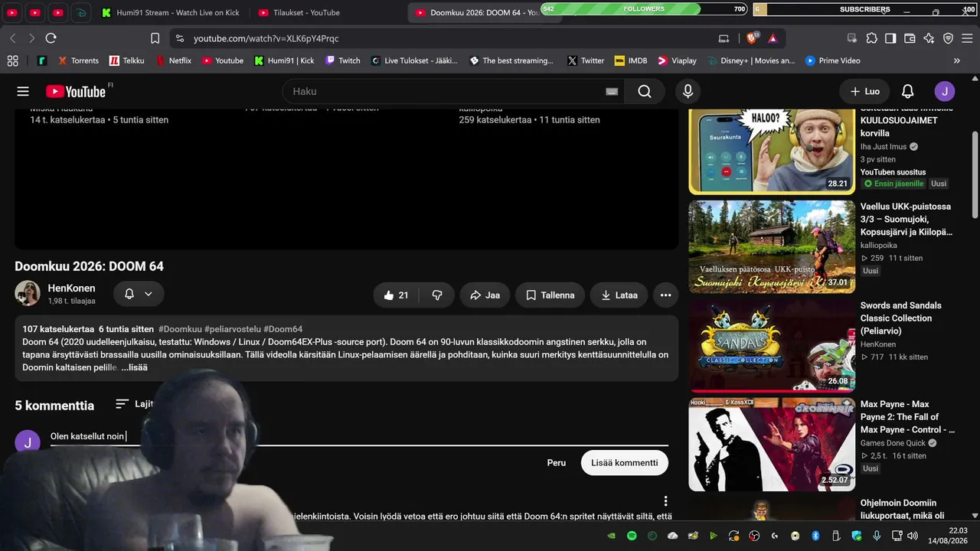The height and width of the screenshot is (551, 980).
Task: Dislike the Doomkuu video
Action: click(437, 295)
